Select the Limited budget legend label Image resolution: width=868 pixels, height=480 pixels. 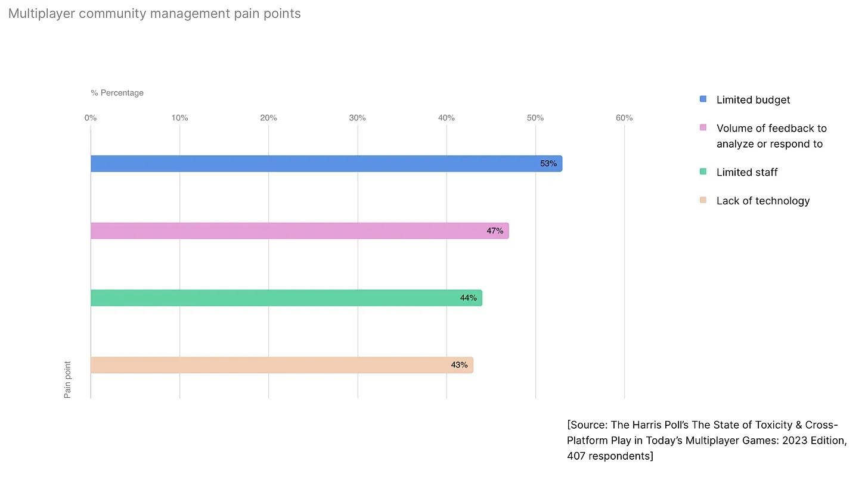pyautogui.click(x=753, y=100)
